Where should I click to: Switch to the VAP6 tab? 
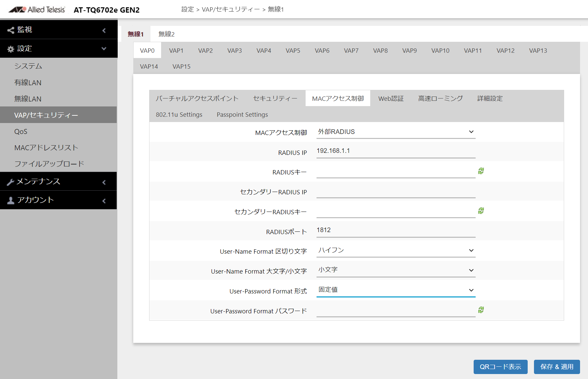322,51
